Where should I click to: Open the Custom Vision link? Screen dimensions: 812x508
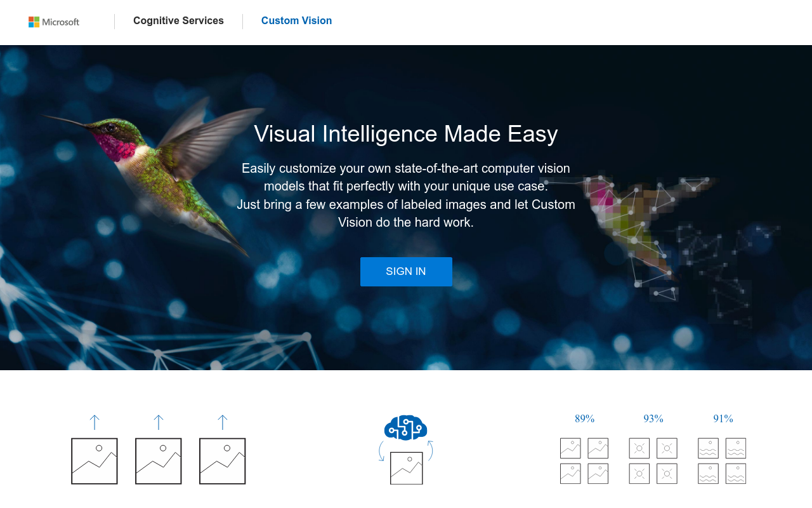[x=296, y=21]
